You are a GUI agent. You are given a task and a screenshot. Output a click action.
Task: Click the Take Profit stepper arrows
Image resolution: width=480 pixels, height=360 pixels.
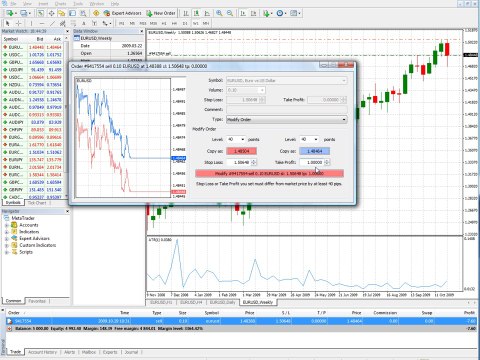(x=327, y=162)
